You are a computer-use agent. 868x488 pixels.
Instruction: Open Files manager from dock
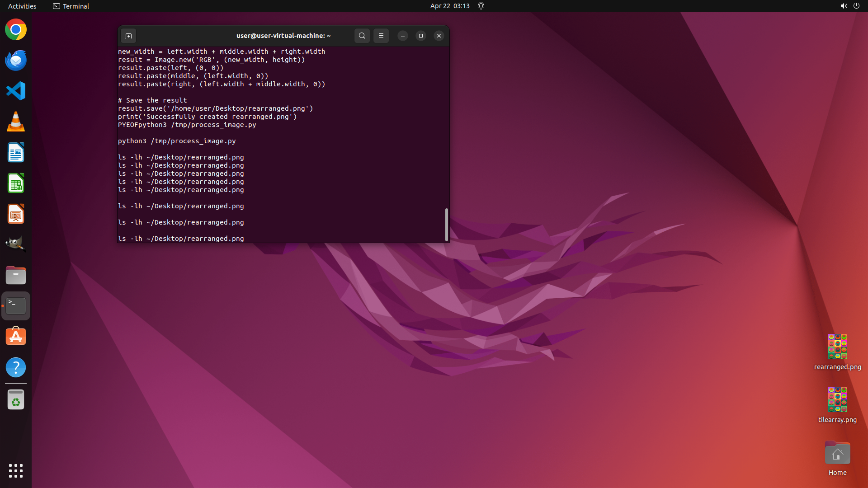(x=16, y=275)
